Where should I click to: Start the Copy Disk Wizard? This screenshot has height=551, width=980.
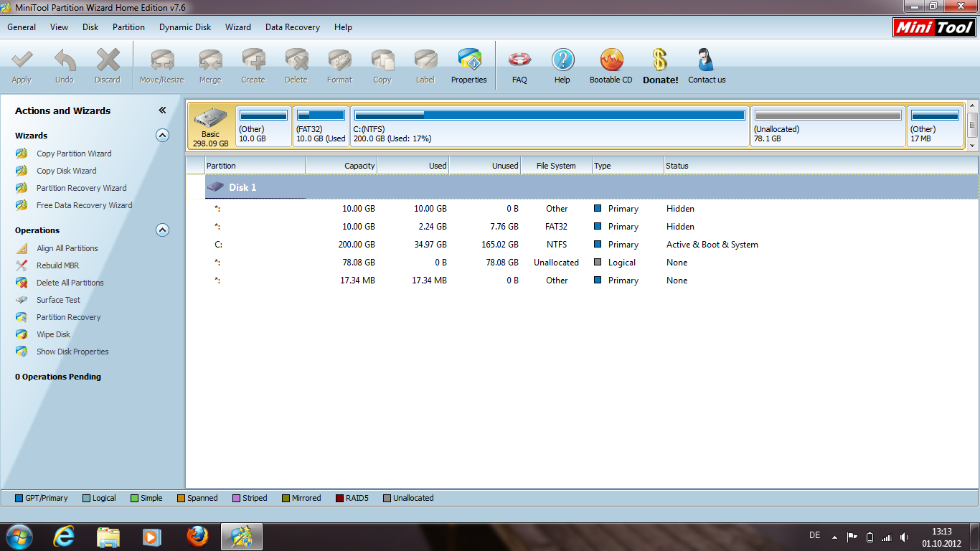66,171
